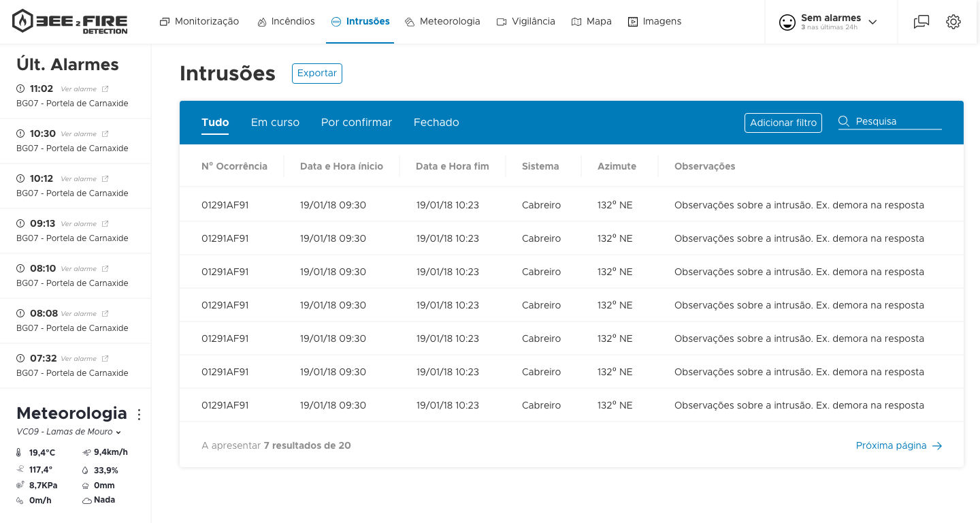Click the Intrusões page title
The image size is (980, 523).
227,74
